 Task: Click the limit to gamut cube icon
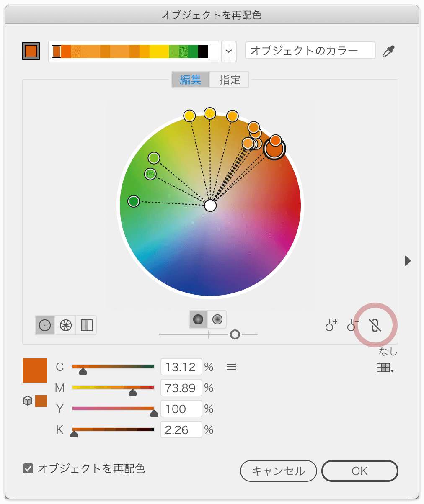[28, 401]
